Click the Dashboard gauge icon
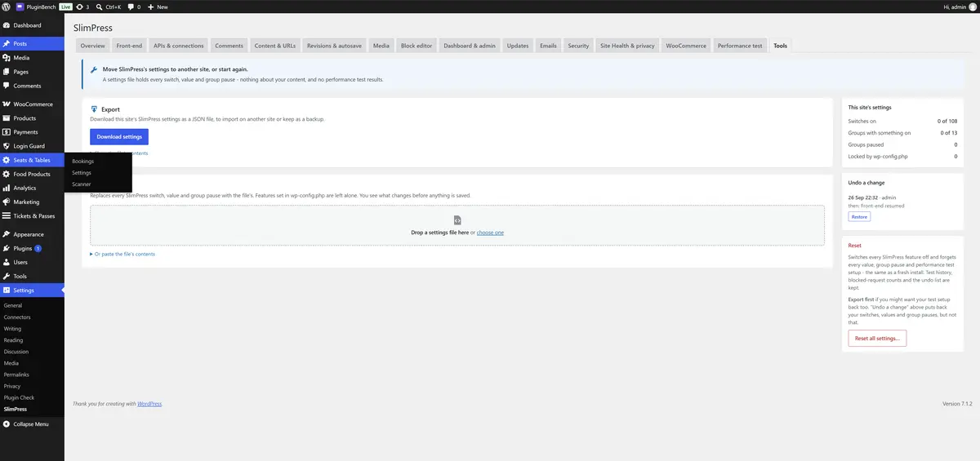 pyautogui.click(x=7, y=25)
